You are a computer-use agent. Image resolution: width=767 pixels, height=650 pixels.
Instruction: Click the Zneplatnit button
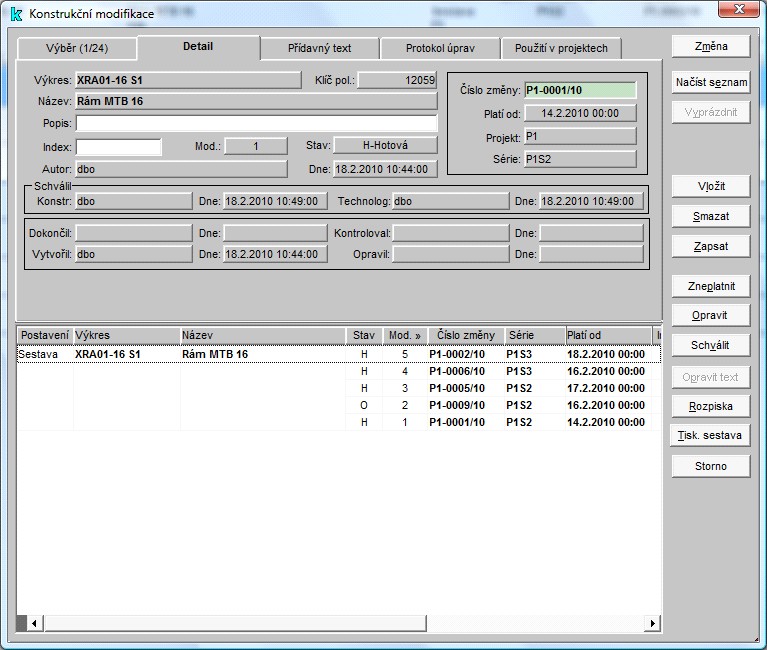tap(711, 286)
